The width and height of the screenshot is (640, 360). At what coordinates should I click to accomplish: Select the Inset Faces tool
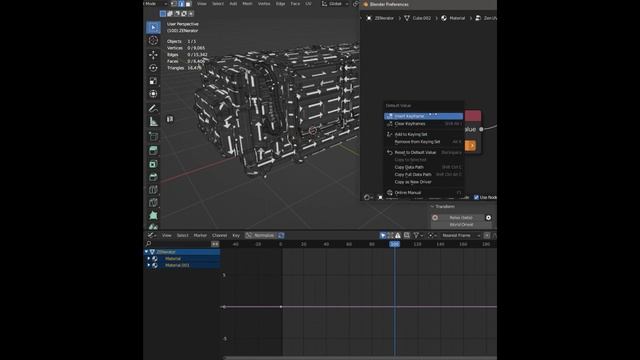pos(153,164)
